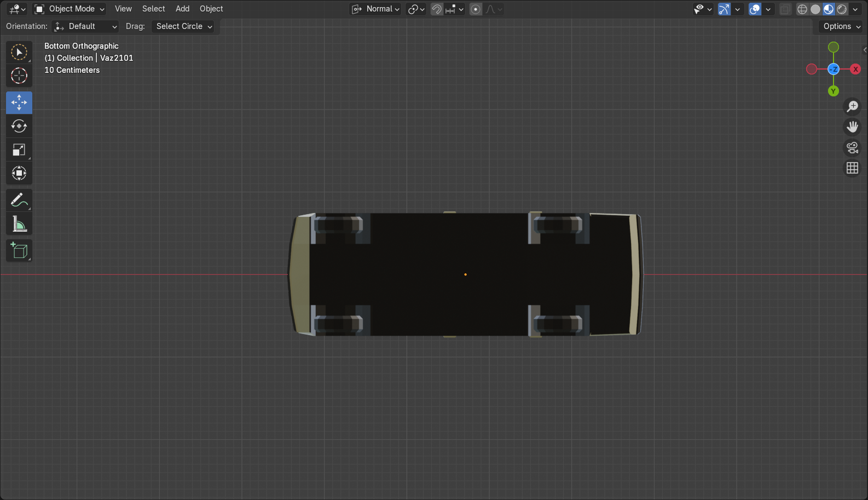Open the proportional editing falloff dropdown
The height and width of the screenshot is (500, 868).
pos(494,9)
